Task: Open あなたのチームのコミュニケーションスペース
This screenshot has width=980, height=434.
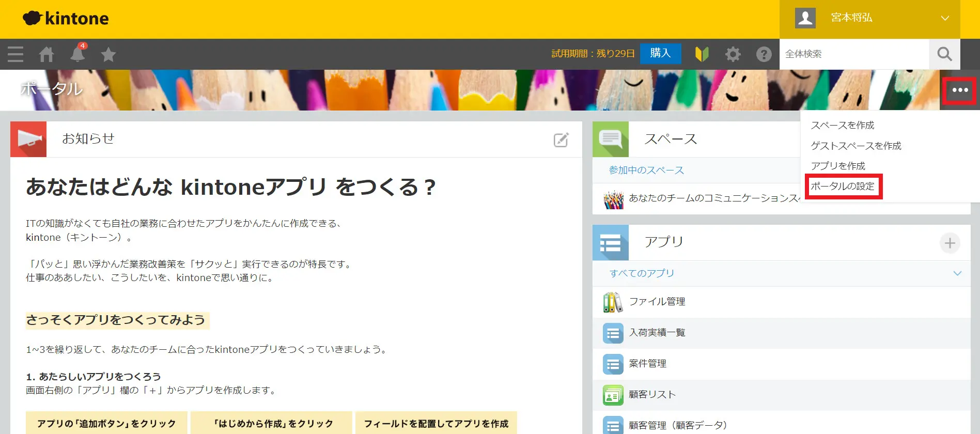Action: pyautogui.click(x=714, y=198)
